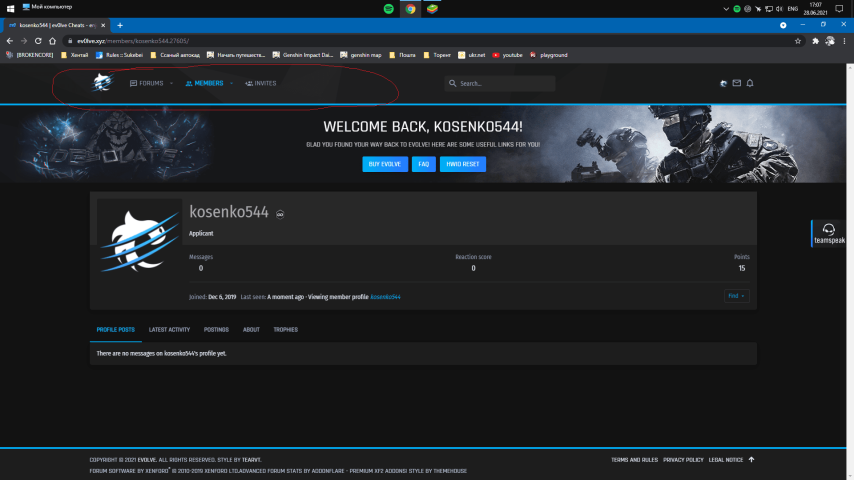Image resolution: width=854 pixels, height=480 pixels.
Task: Open the FAQ button
Action: pos(424,164)
